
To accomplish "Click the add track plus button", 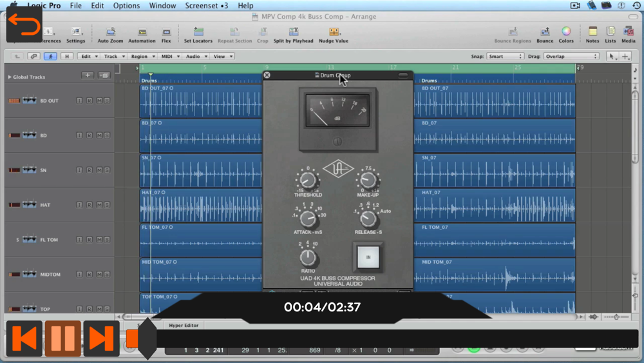I will 88,75.
